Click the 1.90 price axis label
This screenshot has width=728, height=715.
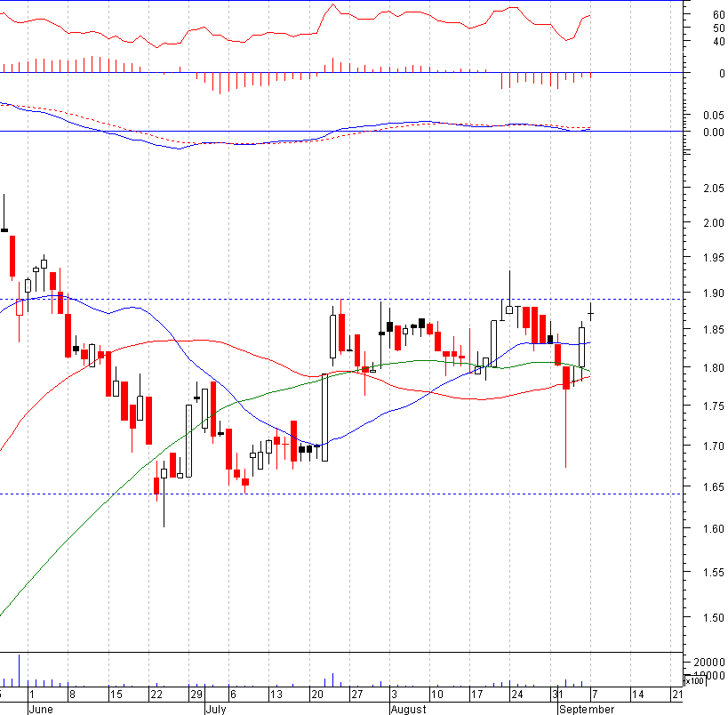714,293
